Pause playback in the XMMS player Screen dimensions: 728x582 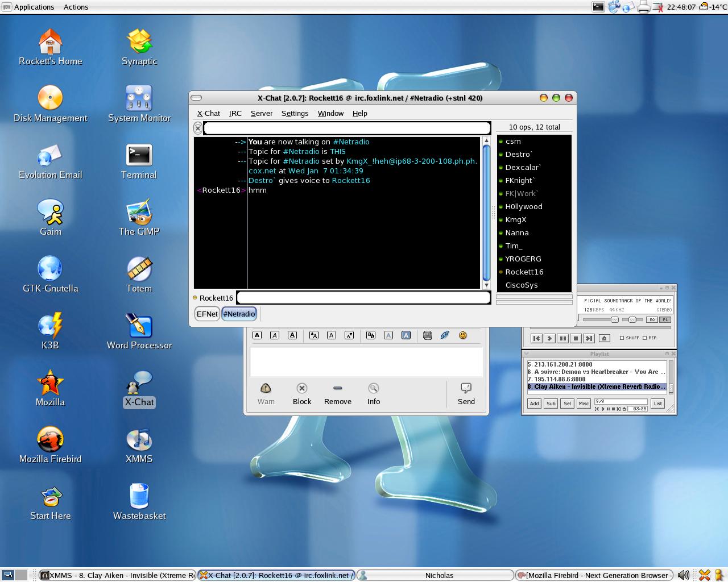click(562, 338)
